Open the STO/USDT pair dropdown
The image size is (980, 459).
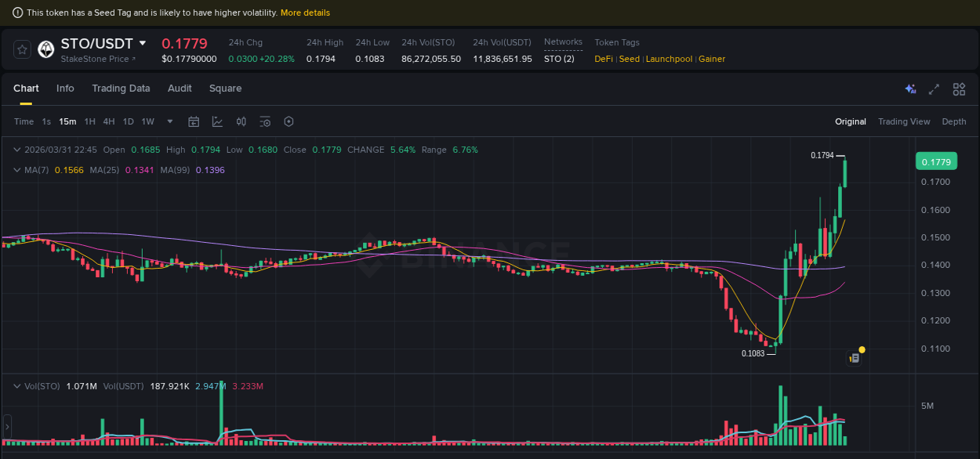coord(143,44)
